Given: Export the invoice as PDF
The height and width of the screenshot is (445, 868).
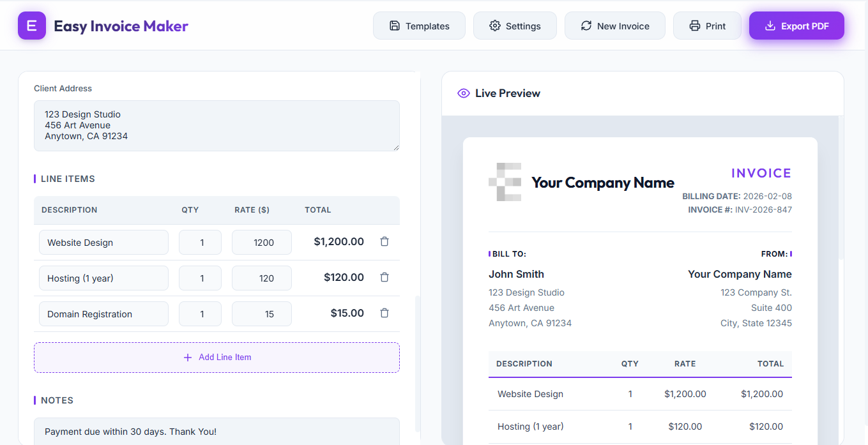Looking at the screenshot, I should coord(796,26).
